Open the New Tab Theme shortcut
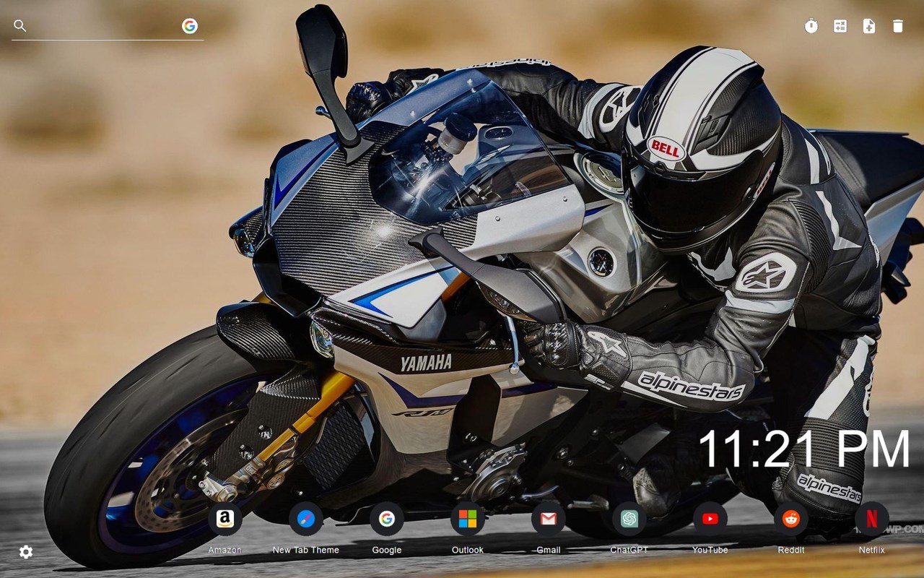Viewport: 924px width, 578px height. 306,519
